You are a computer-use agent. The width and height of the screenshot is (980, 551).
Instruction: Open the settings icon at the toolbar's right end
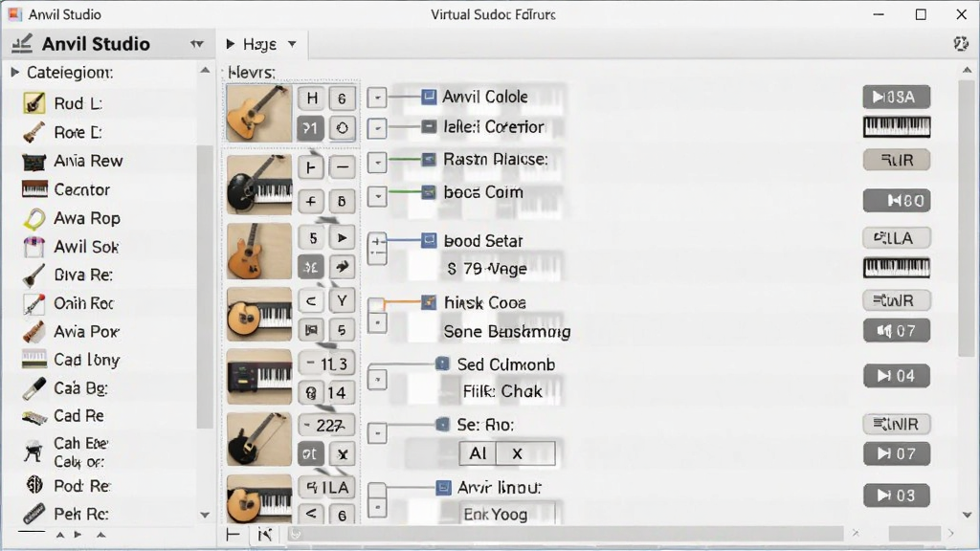[961, 44]
